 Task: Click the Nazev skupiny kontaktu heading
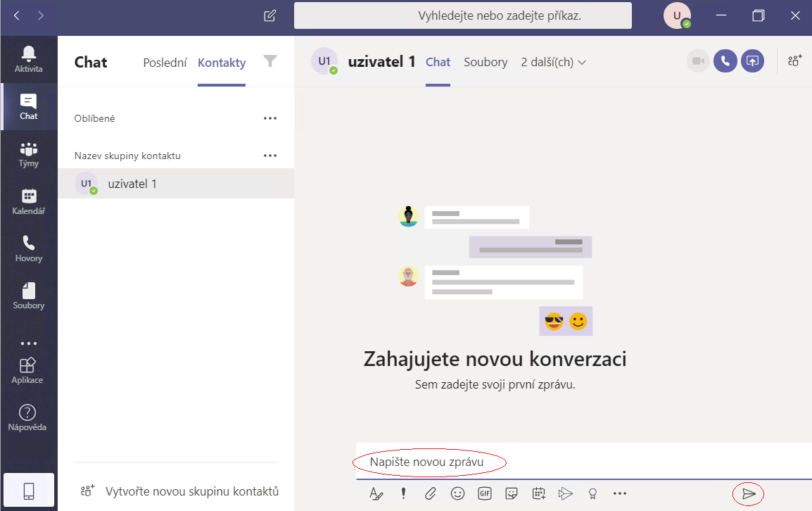click(x=127, y=156)
